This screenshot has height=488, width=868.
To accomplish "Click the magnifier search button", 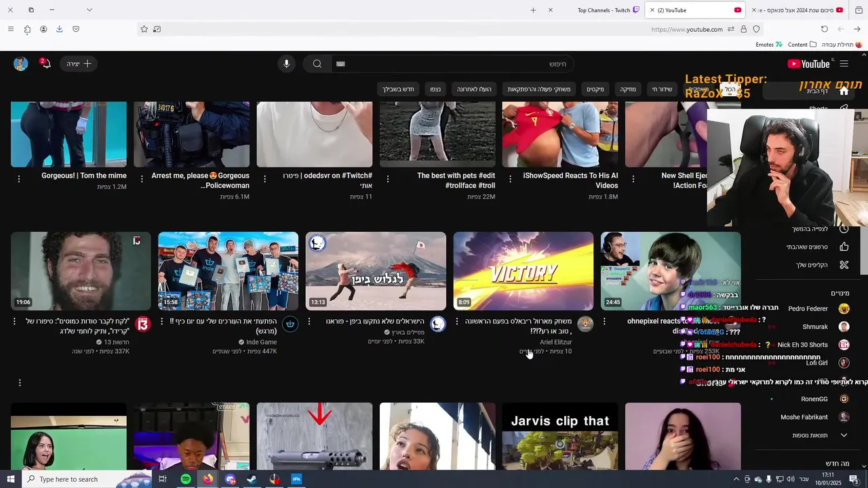I will point(317,64).
